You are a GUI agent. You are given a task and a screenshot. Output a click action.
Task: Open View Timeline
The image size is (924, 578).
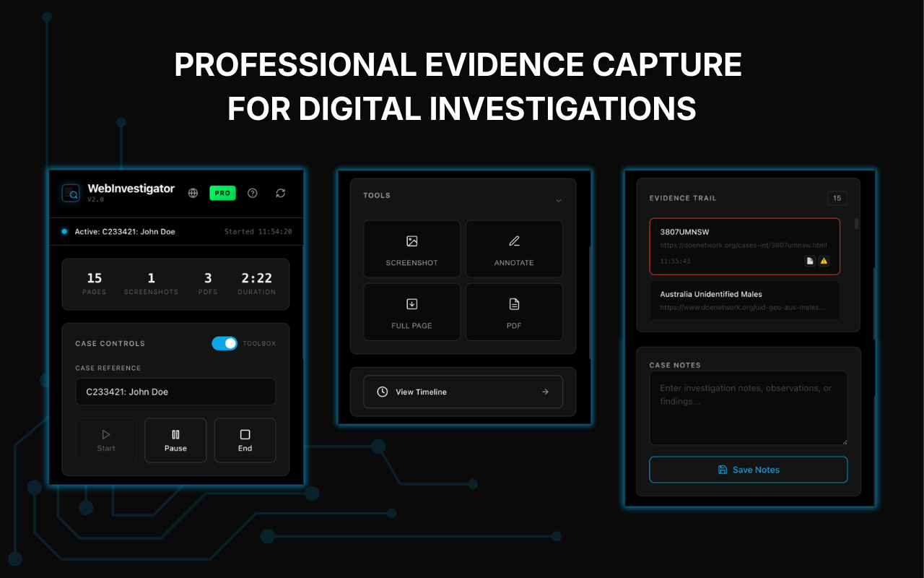[463, 392]
